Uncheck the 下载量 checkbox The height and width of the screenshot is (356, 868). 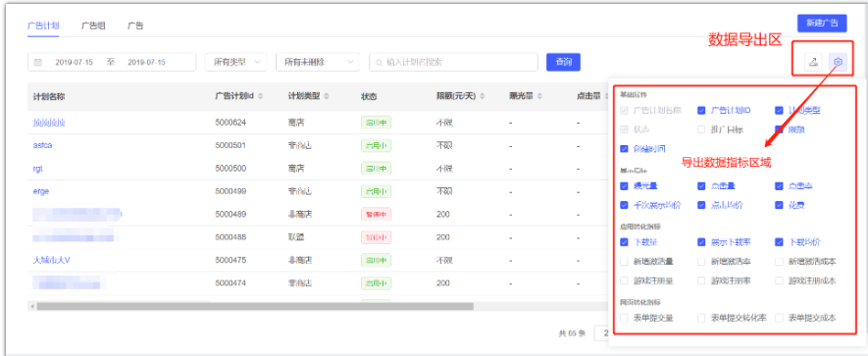(x=625, y=242)
